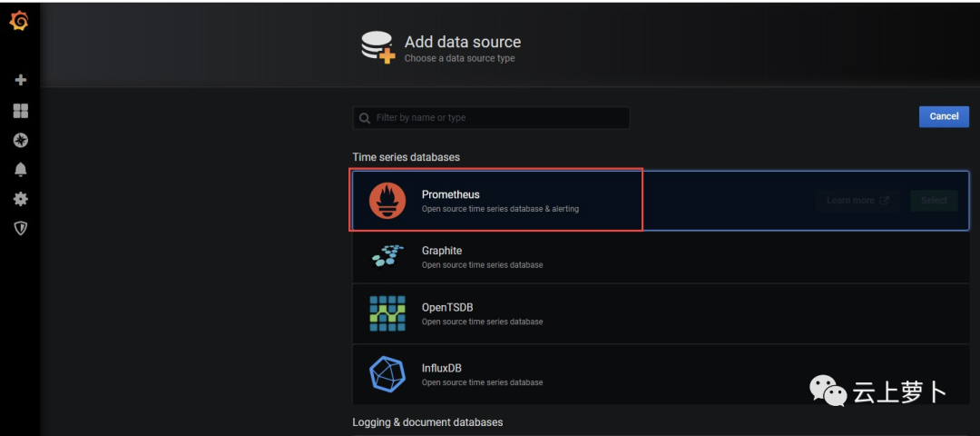The image size is (980, 436).
Task: Open the Alerting bell icon
Action: tap(21, 170)
